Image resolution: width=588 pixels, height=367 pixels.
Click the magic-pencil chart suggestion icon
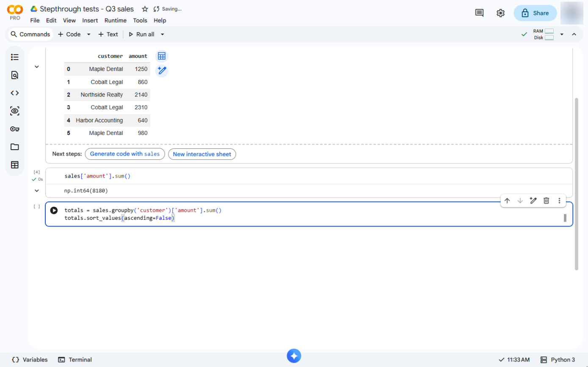161,71
